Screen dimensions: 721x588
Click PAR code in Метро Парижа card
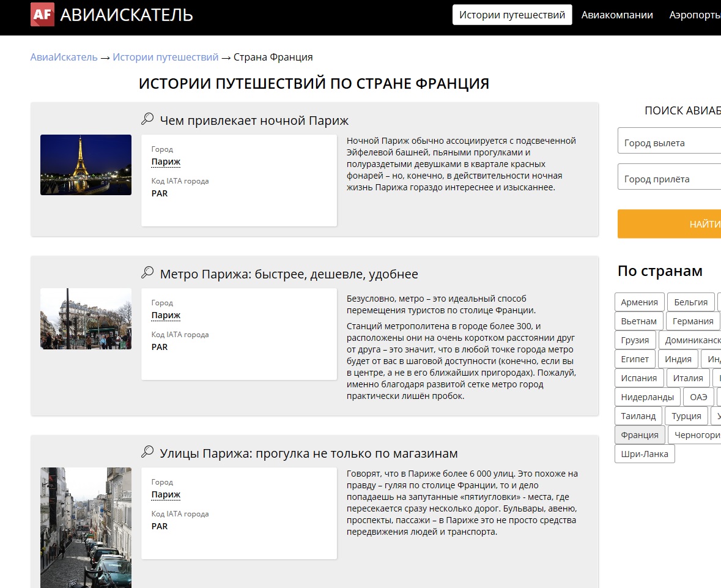160,348
